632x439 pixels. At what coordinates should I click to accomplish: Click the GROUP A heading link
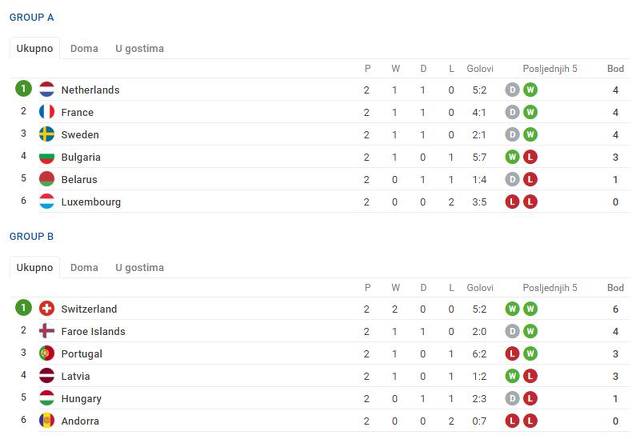tap(31, 17)
